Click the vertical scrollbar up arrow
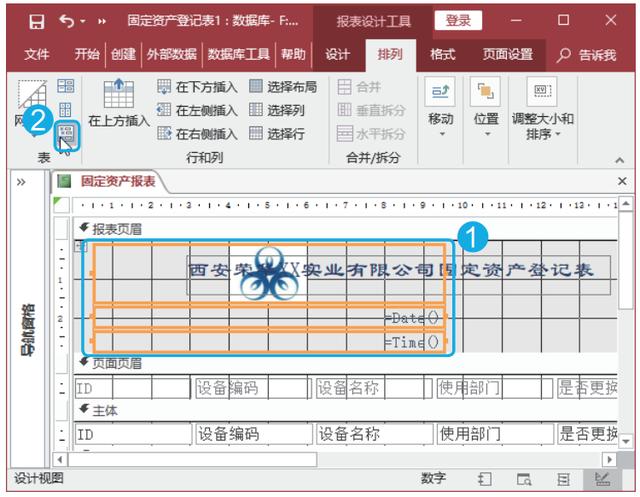Viewport: 640px width, 497px height. [626, 204]
